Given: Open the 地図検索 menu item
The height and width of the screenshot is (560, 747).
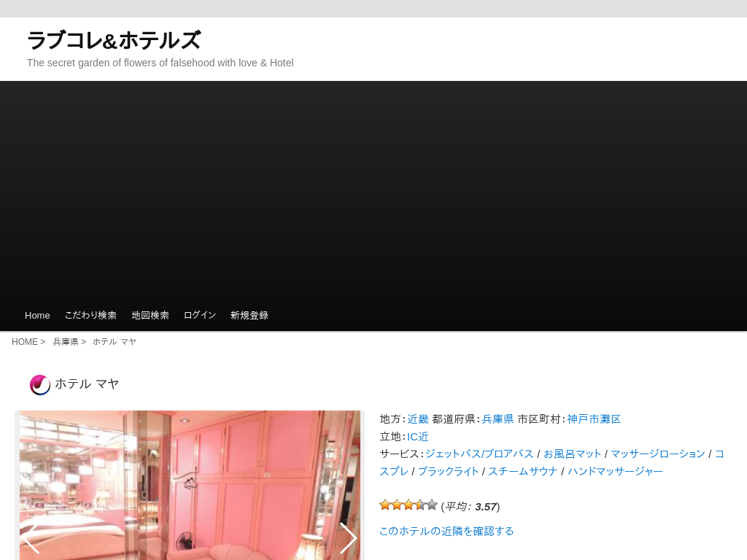Looking at the screenshot, I should click(150, 315).
